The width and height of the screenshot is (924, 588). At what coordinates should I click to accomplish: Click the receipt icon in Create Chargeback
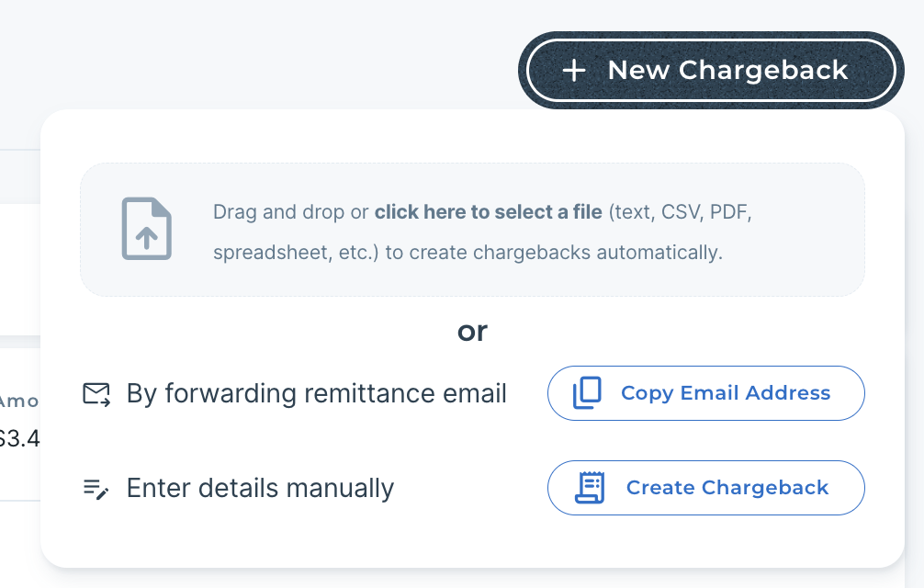(x=591, y=487)
